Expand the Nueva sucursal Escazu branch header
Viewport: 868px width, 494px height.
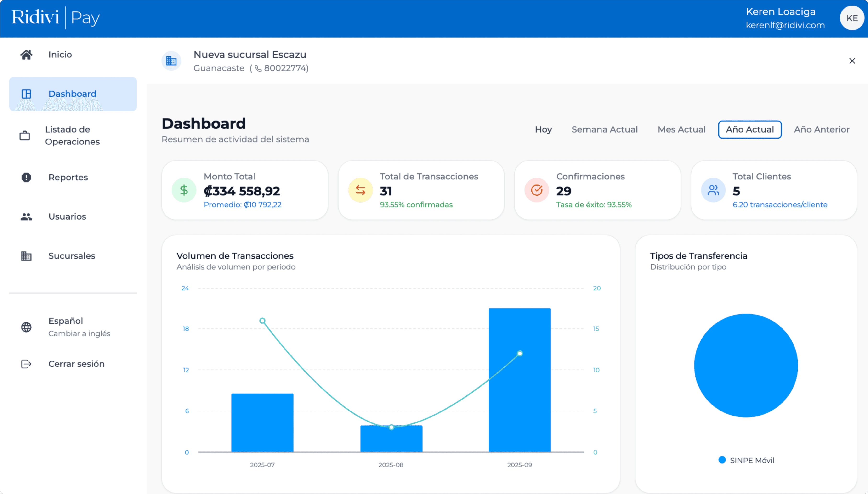250,54
